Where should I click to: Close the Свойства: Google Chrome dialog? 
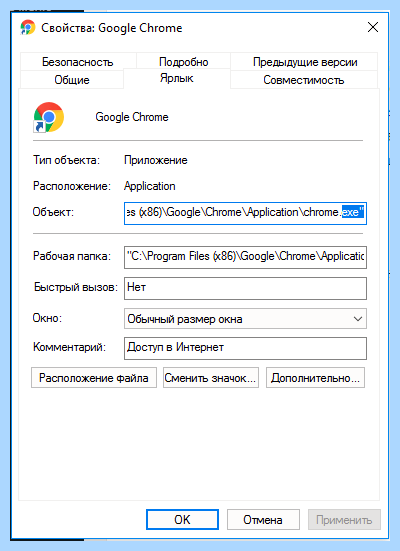(x=373, y=27)
